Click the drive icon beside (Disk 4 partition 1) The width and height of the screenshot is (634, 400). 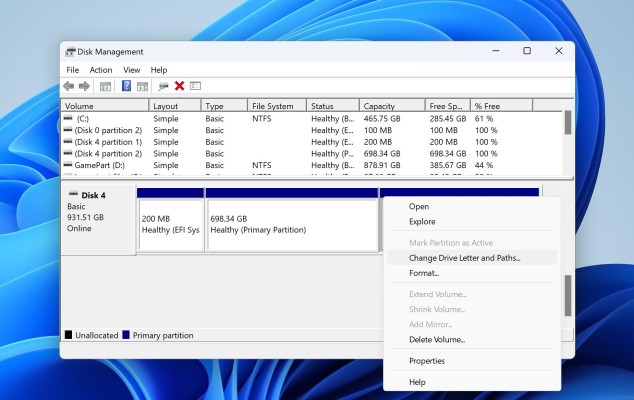click(x=68, y=142)
